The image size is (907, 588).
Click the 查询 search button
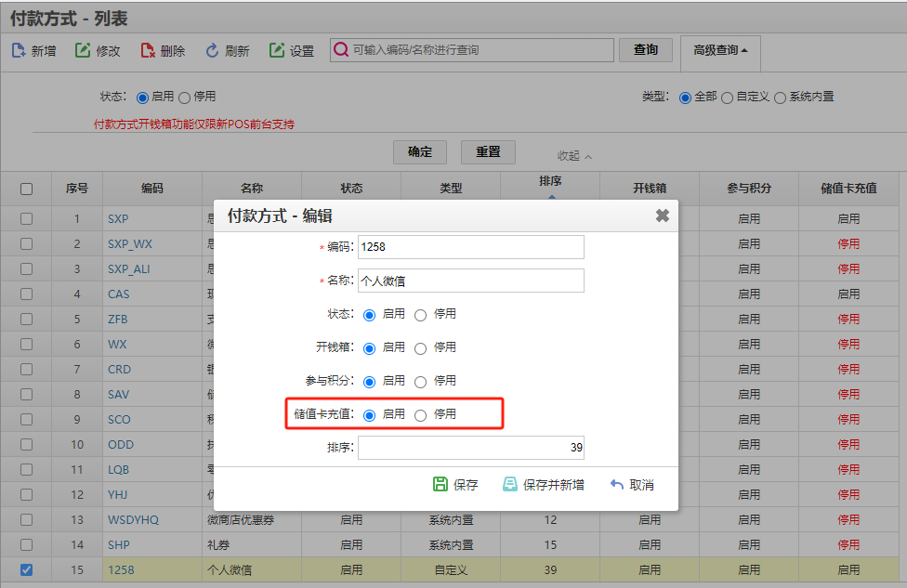point(646,50)
